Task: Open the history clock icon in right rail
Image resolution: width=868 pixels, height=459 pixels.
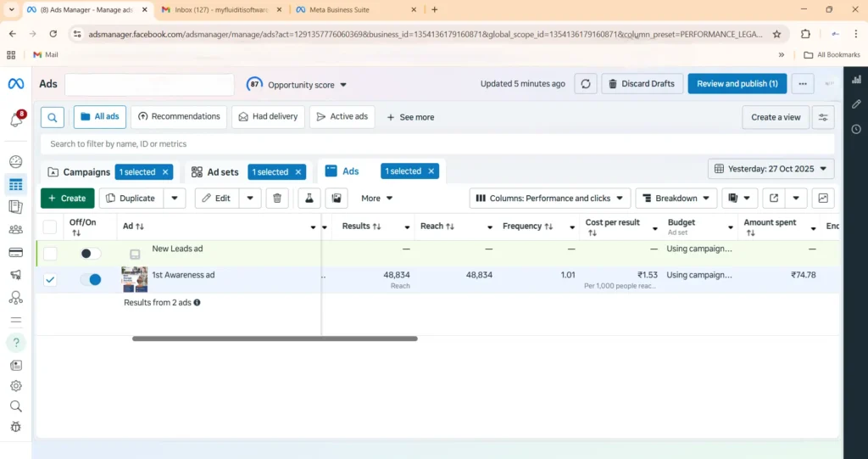Action: (x=856, y=129)
